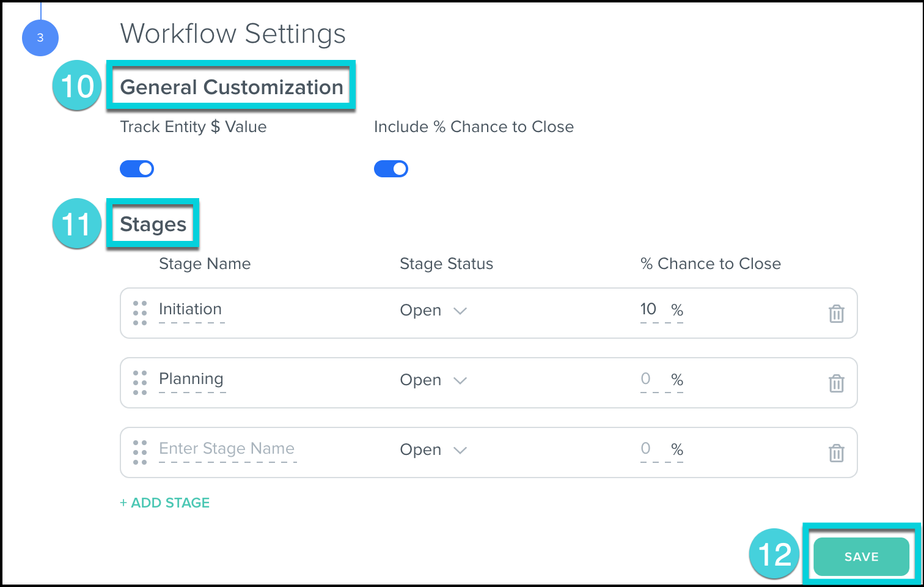Screen dimensions: 924x587
Task: Disable the Track Entity $ Value toggle
Action: click(137, 169)
